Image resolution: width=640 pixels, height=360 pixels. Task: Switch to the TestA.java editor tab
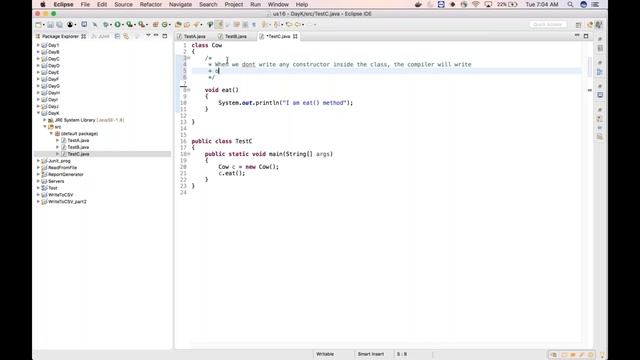coord(195,36)
